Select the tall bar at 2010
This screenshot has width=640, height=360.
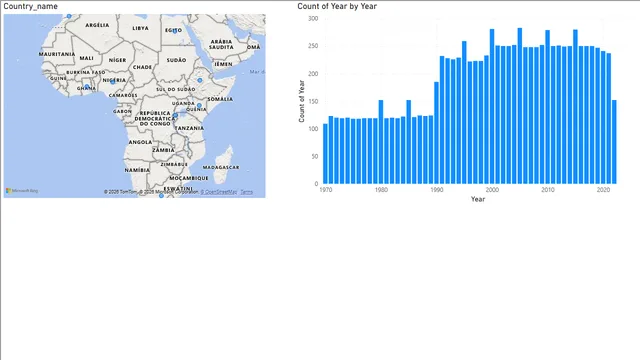tap(547, 107)
